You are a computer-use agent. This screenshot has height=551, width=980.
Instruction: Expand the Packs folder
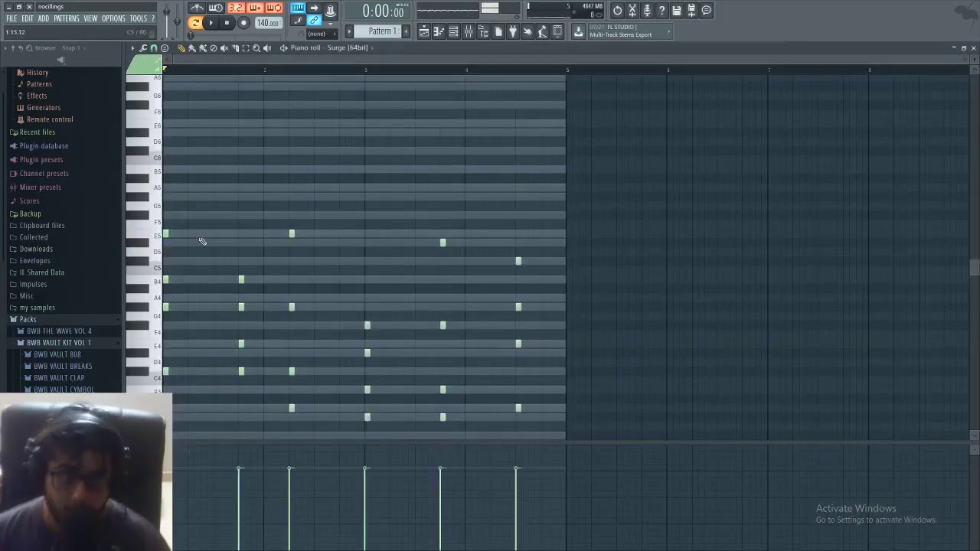tap(28, 319)
